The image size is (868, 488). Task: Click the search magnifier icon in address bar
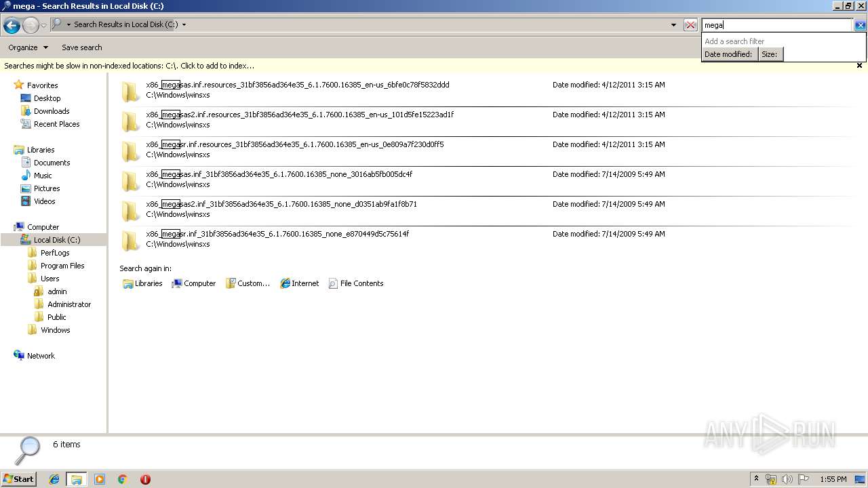pos(58,24)
